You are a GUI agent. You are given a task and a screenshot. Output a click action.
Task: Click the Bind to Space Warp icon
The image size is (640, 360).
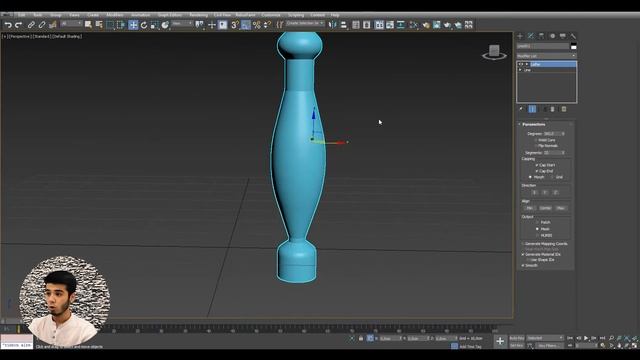[52, 25]
